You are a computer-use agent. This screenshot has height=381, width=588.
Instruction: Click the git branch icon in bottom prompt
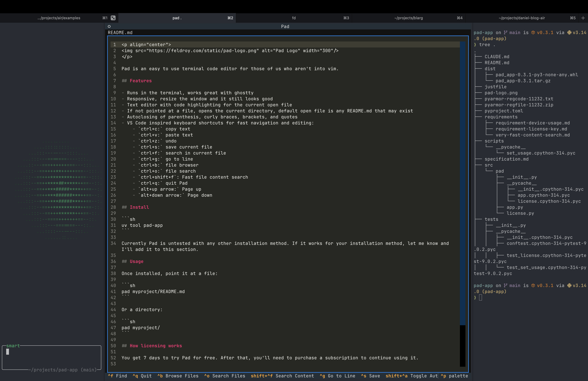click(x=505, y=285)
